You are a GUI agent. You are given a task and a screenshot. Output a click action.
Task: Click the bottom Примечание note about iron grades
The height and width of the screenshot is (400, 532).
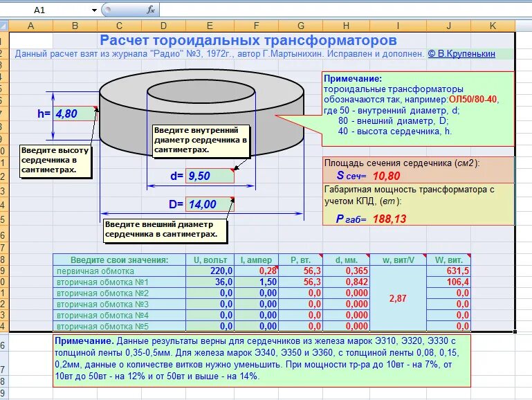pos(262,361)
